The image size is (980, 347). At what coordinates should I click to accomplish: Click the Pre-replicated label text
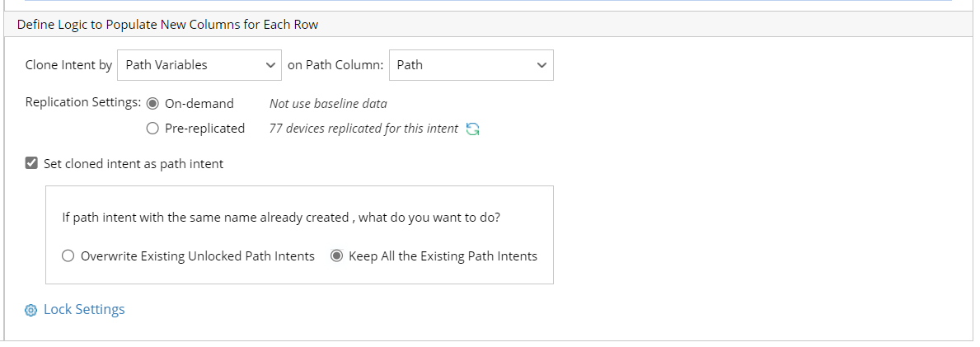click(205, 129)
